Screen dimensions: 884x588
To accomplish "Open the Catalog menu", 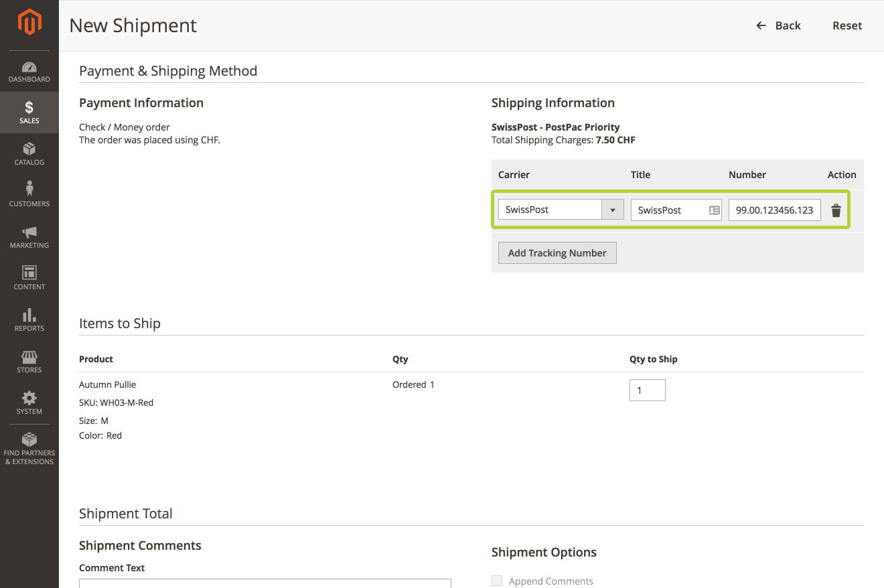I will [x=29, y=154].
